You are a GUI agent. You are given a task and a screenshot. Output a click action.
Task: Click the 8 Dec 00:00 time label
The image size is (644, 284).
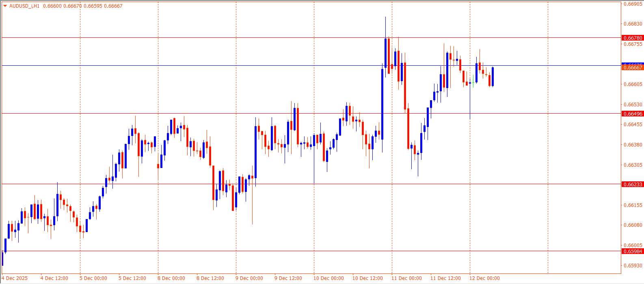click(x=171, y=278)
